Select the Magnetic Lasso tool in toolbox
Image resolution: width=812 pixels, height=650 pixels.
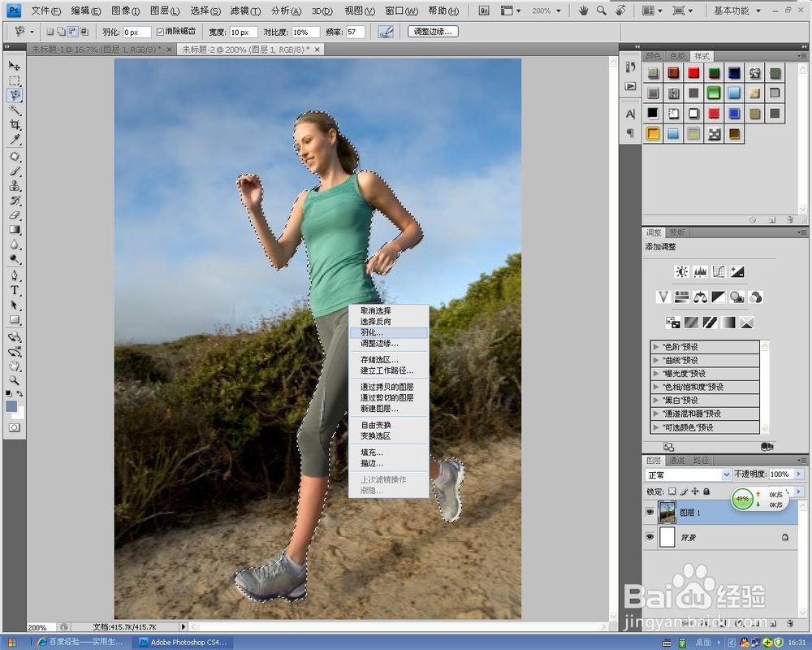pyautogui.click(x=15, y=95)
